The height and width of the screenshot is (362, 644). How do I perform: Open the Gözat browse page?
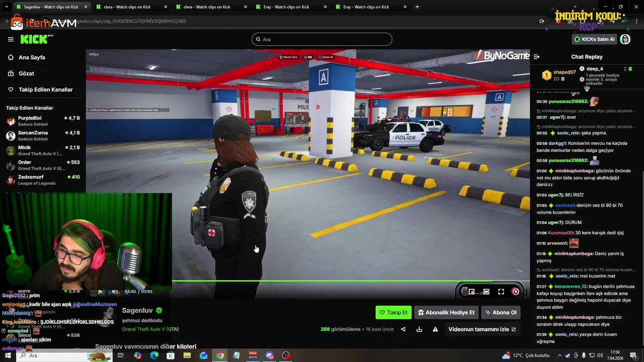(x=26, y=73)
